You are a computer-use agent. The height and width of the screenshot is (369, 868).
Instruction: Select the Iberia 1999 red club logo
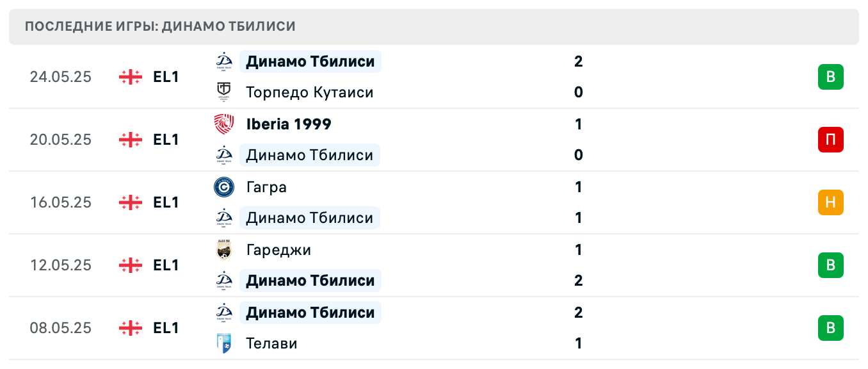coord(223,124)
